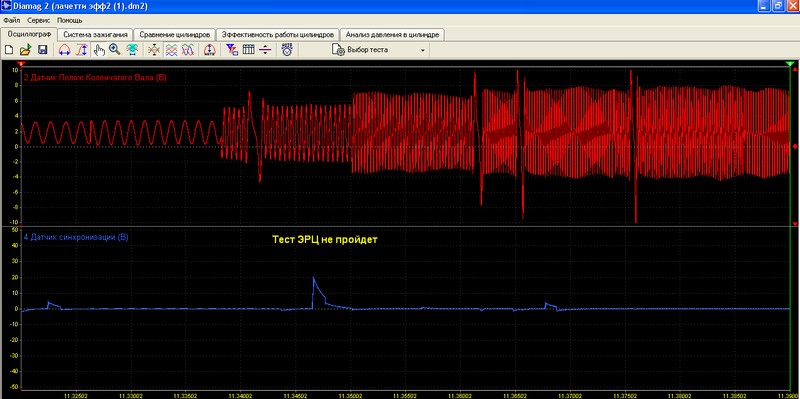Toggle separated channel waveforms view
Viewport: 800px width, 399px height.
(x=171, y=50)
